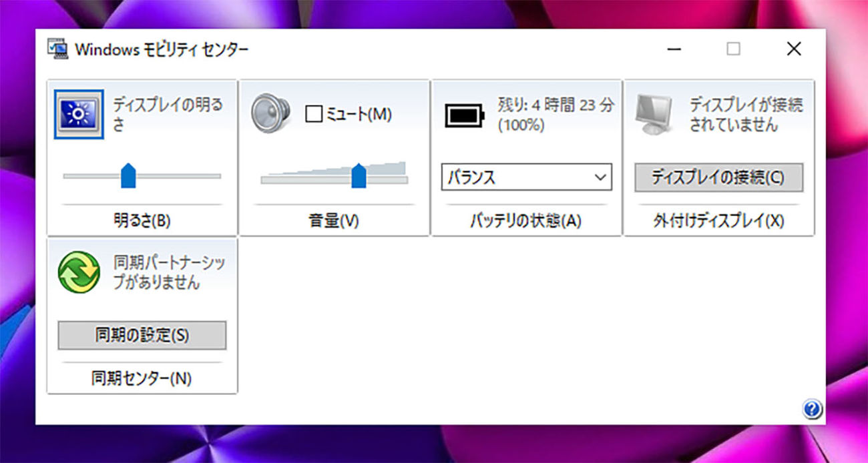Click the 外付けディスプレイ(X) label

718,221
